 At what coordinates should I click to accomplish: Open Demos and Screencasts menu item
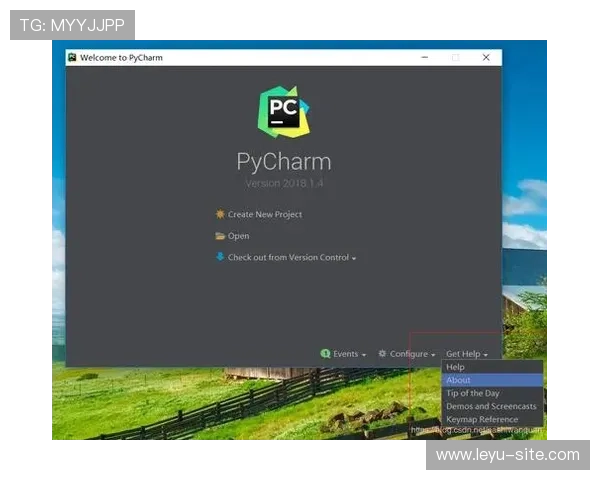[492, 406]
